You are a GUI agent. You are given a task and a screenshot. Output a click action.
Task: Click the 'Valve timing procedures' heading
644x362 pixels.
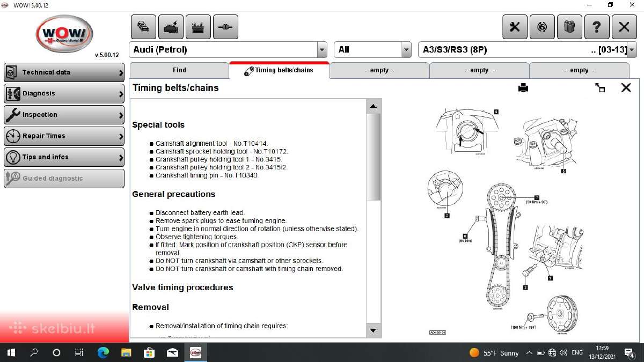[x=182, y=287]
